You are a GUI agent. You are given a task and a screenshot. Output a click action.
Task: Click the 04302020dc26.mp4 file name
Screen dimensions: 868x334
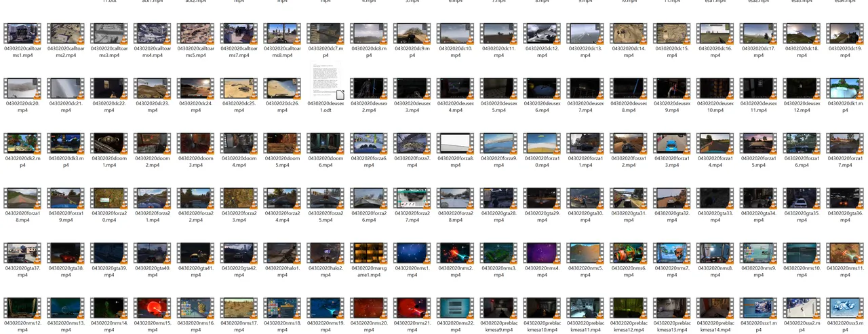click(282, 107)
